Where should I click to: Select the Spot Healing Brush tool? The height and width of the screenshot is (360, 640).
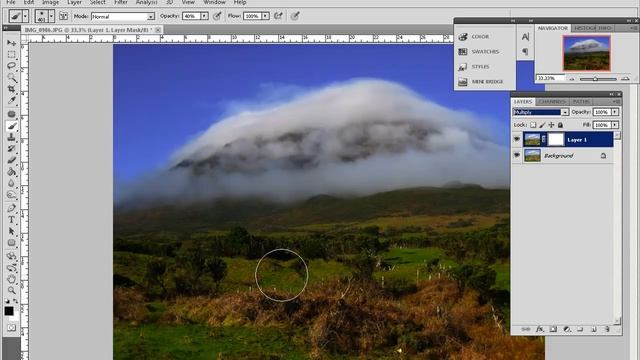[x=11, y=114]
